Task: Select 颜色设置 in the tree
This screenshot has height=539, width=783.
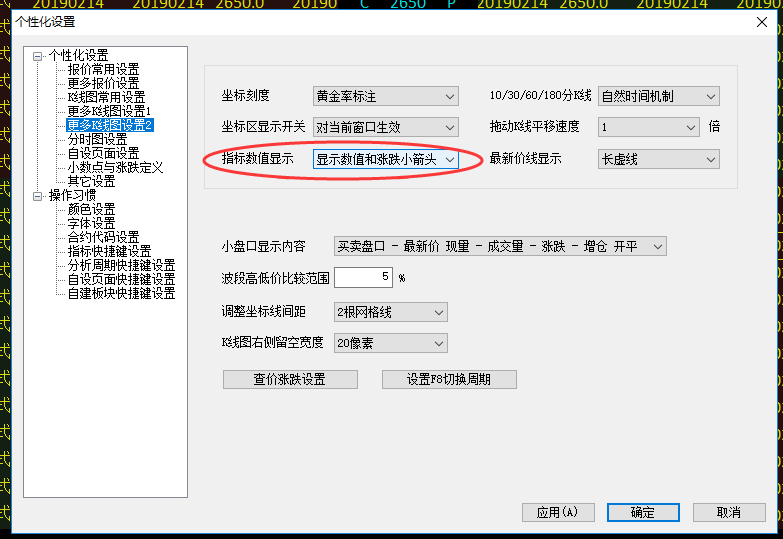Action: click(91, 209)
